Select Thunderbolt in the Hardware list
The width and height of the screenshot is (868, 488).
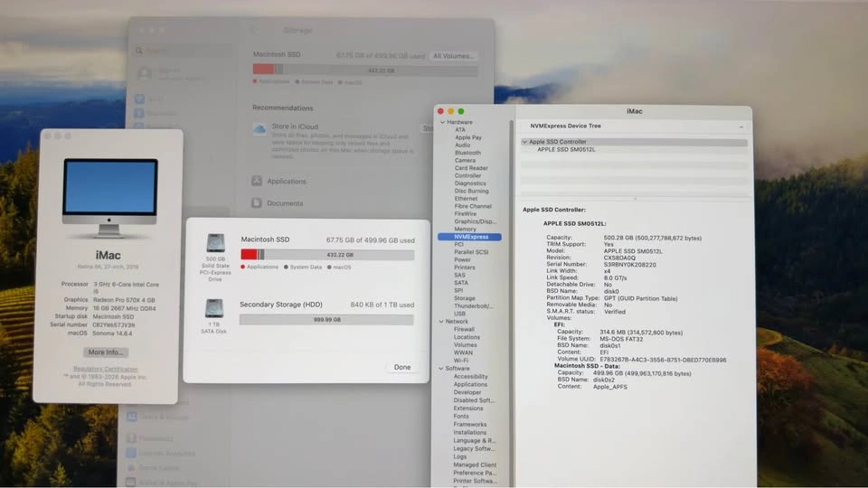(x=473, y=306)
